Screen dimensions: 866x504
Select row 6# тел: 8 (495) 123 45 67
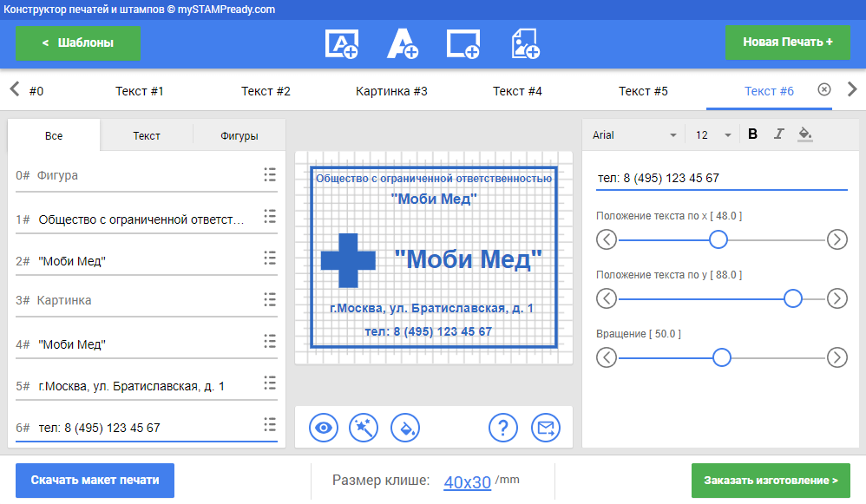click(147, 428)
